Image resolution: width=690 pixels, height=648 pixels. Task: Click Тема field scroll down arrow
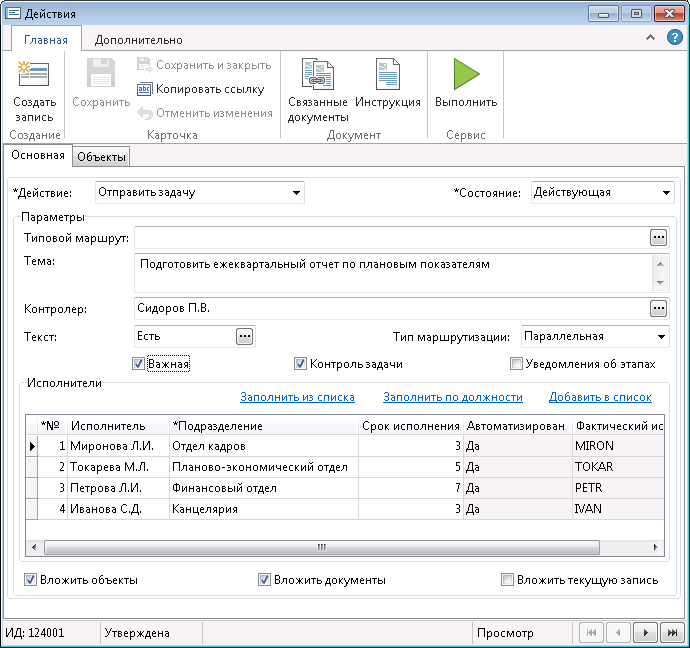pos(660,283)
